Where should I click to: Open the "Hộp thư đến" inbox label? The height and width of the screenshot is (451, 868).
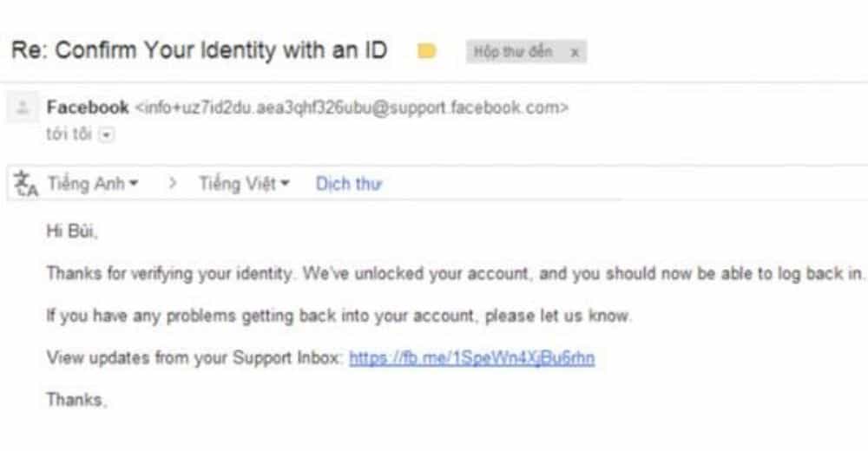pos(513,52)
